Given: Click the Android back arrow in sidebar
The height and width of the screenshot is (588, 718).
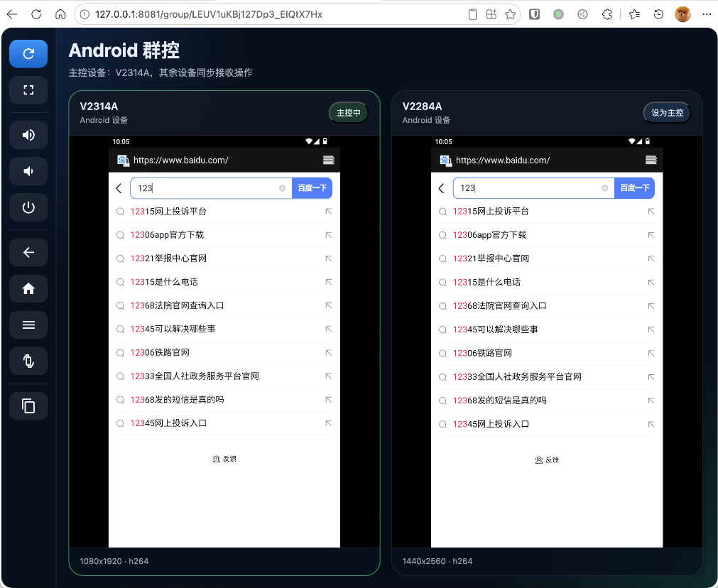Looking at the screenshot, I should [28, 252].
